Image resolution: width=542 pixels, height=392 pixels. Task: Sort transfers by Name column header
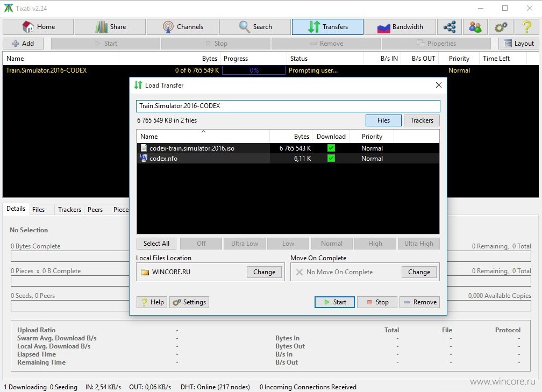pos(60,59)
